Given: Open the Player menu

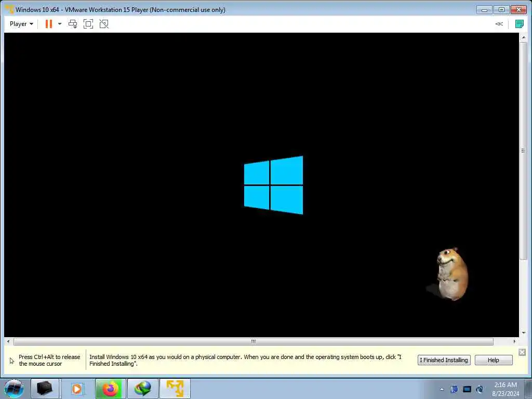Looking at the screenshot, I should [x=21, y=24].
